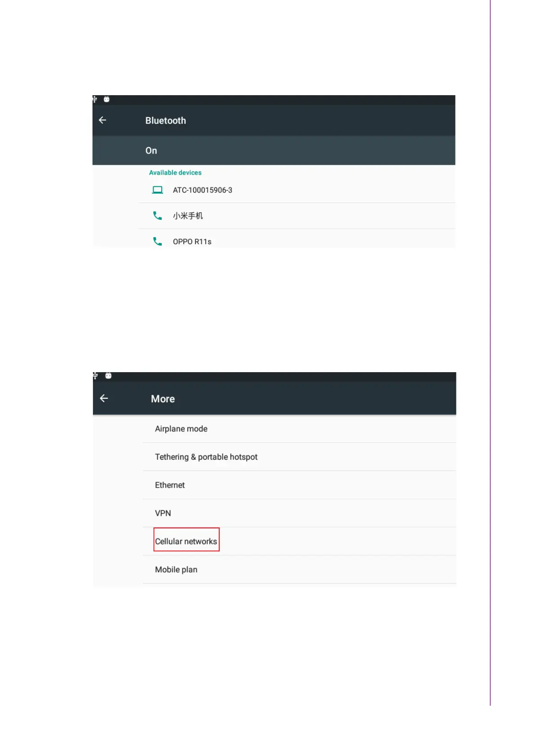Toggle the Bluetooth On switch bar
The width and height of the screenshot is (535, 756).
[x=274, y=151]
